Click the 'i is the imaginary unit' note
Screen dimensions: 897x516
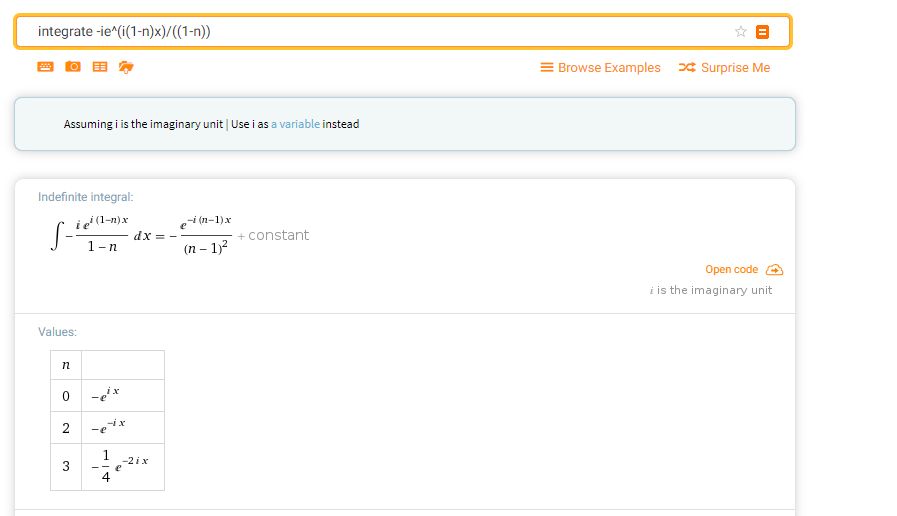(x=711, y=290)
